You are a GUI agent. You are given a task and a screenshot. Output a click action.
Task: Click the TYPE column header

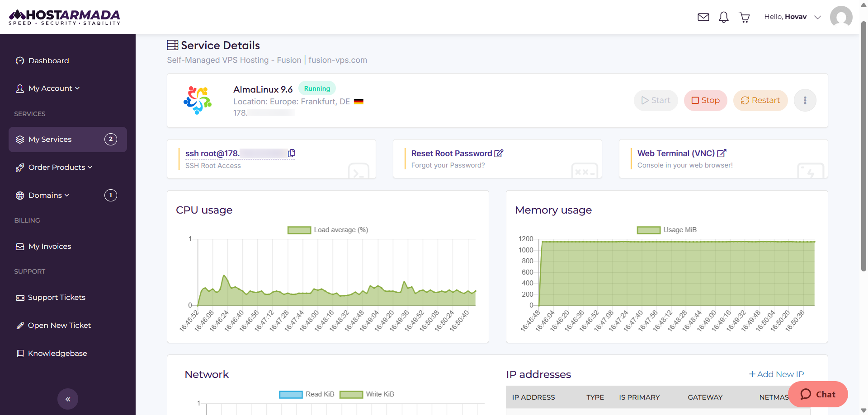pyautogui.click(x=595, y=397)
